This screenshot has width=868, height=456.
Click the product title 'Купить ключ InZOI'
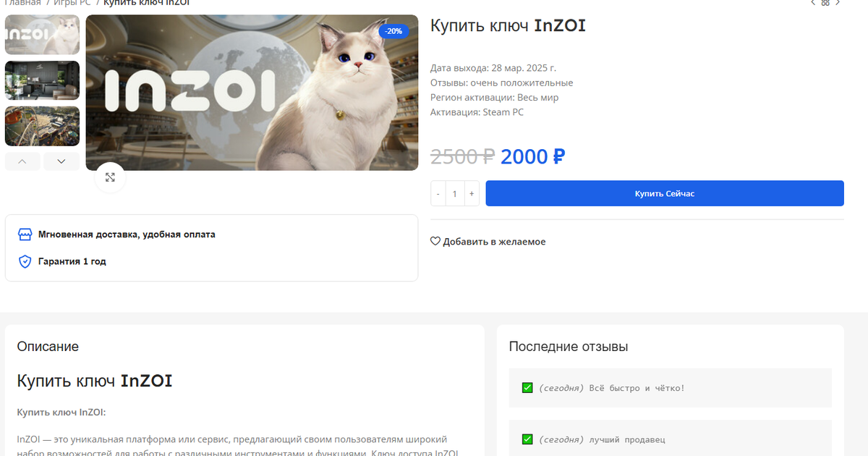click(x=508, y=26)
